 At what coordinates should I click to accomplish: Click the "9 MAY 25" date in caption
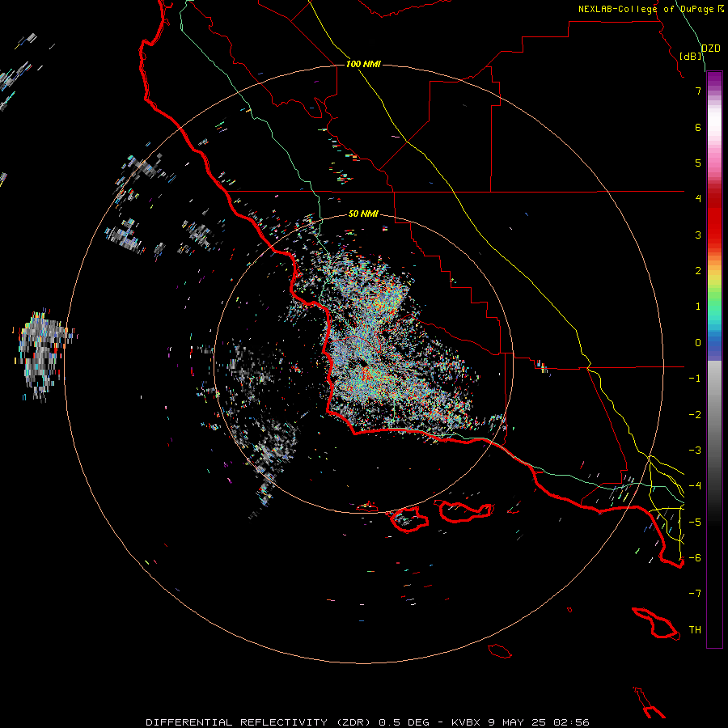click(x=517, y=722)
